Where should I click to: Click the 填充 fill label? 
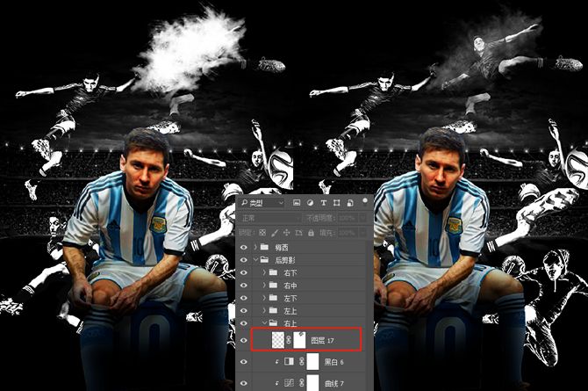pos(326,233)
